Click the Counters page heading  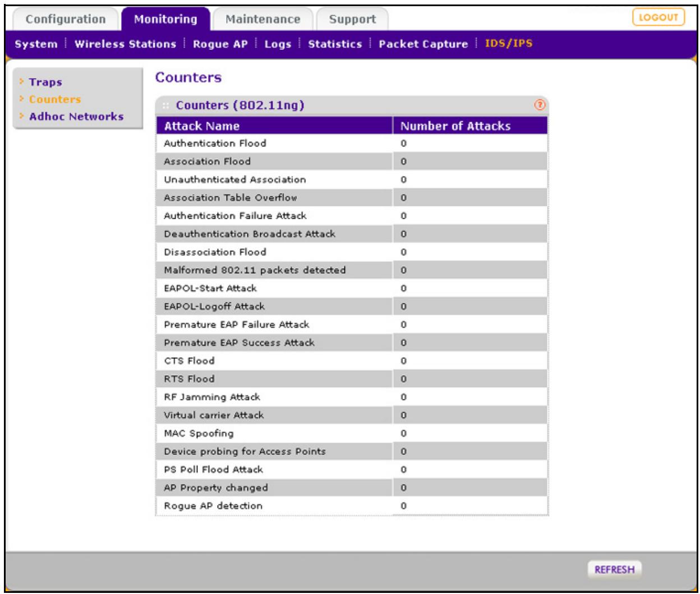pyautogui.click(x=188, y=77)
